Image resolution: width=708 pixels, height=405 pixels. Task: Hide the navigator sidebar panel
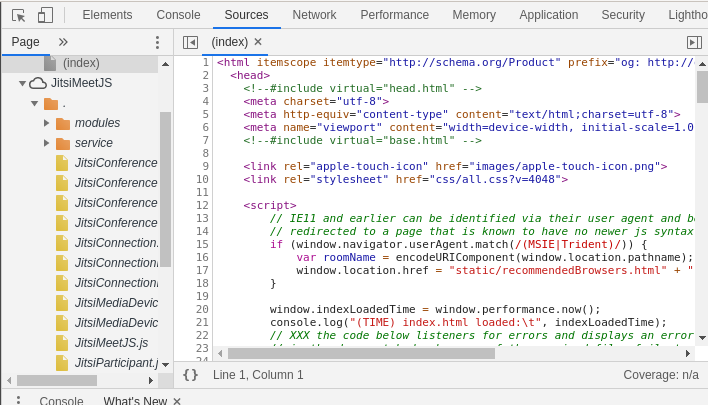190,42
